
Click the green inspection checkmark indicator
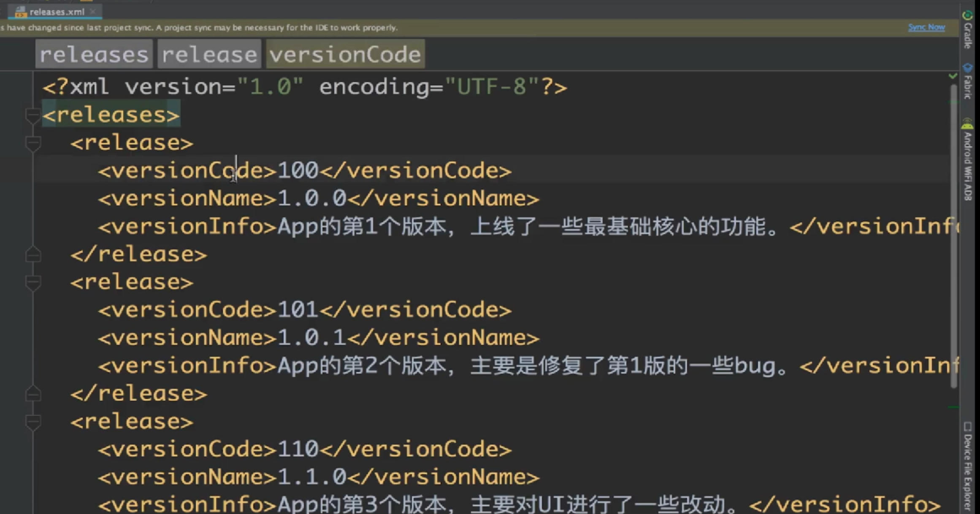(953, 76)
